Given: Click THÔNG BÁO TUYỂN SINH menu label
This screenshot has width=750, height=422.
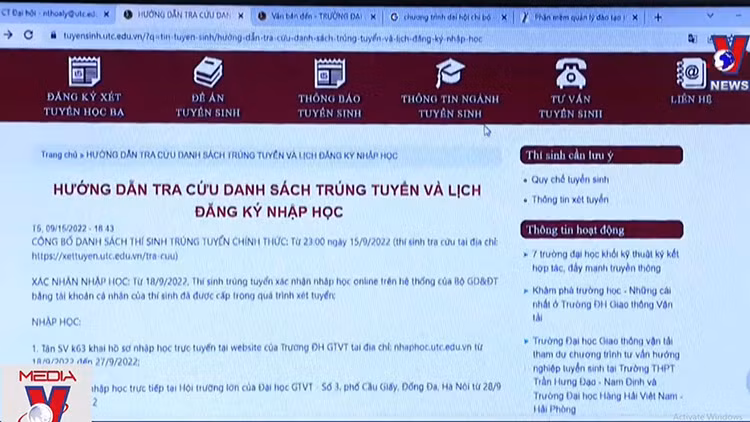Looking at the screenshot, I should coord(330,106).
